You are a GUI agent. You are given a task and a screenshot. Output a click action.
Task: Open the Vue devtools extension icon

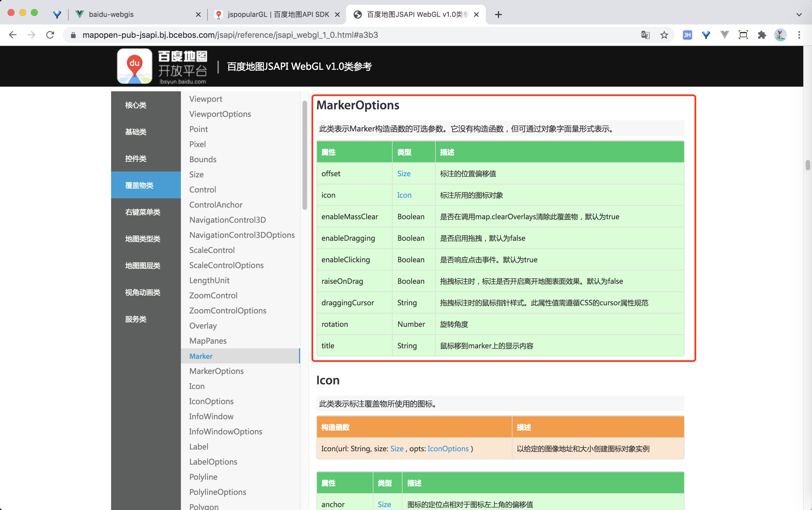point(724,35)
